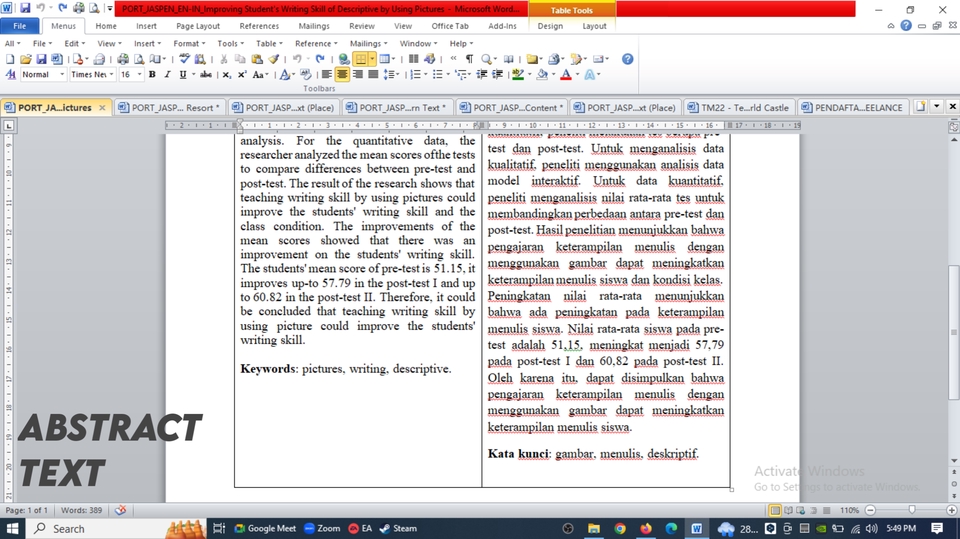Switch to the References ribbon tab

[x=259, y=26]
